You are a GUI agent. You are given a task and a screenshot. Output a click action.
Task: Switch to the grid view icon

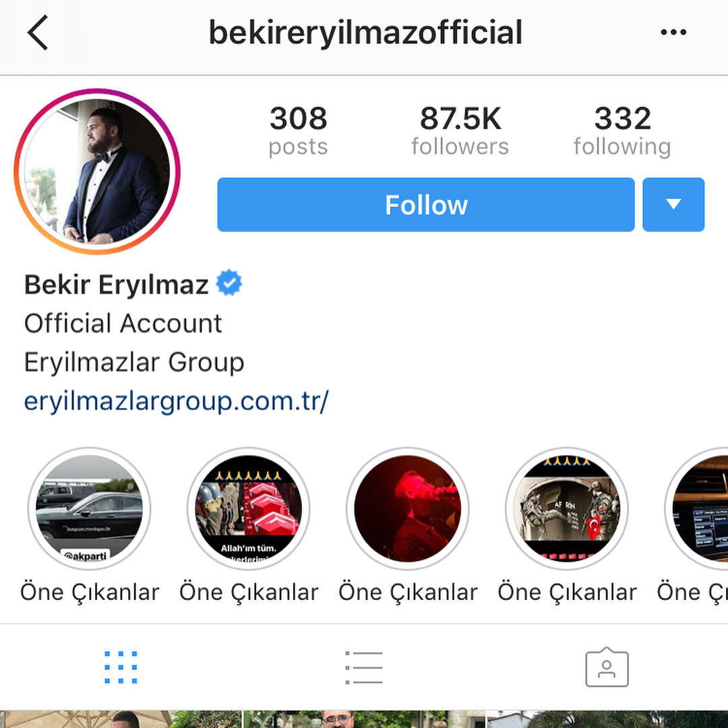[x=121, y=667]
